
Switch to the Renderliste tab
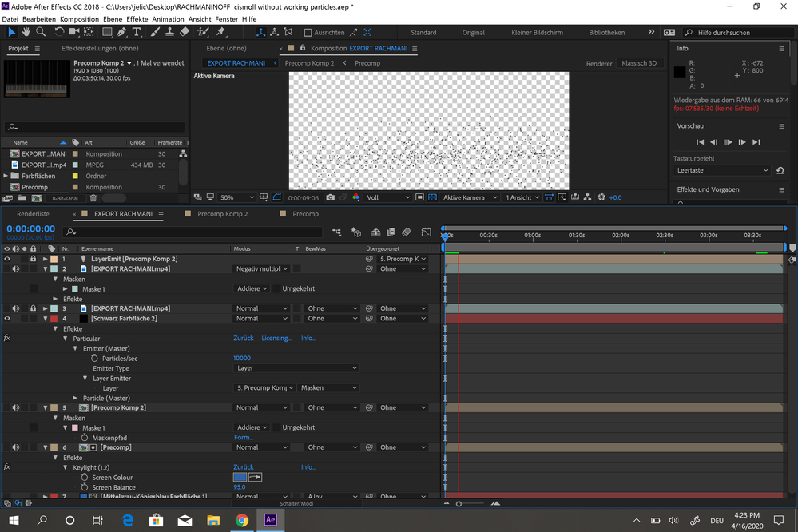click(x=33, y=214)
